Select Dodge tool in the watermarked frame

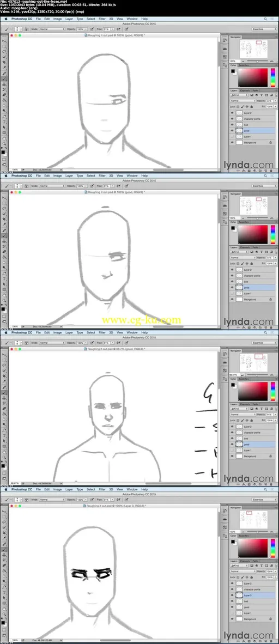pos(4,268)
